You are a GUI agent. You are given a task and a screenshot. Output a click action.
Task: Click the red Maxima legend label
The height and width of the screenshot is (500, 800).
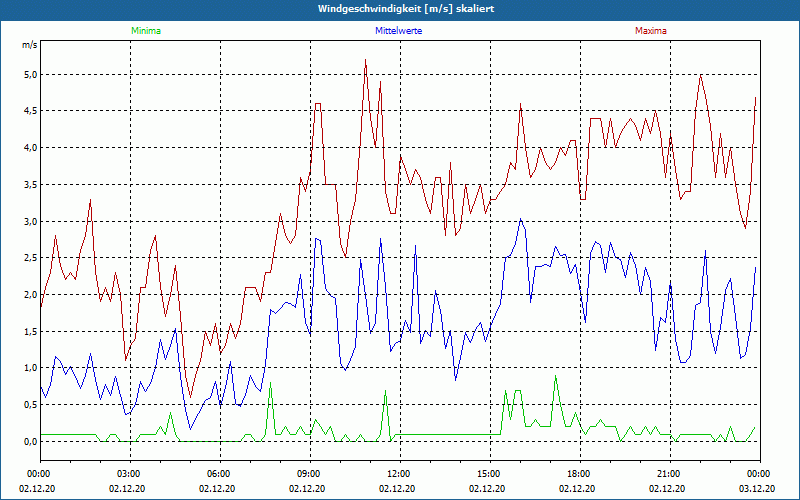651,31
